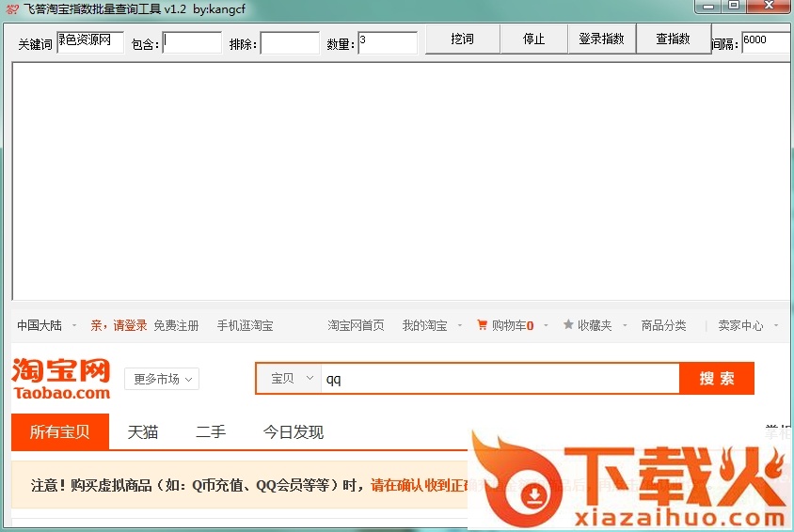Expand the arrow next to 收藏夹
This screenshot has width=794, height=532.
point(625,325)
